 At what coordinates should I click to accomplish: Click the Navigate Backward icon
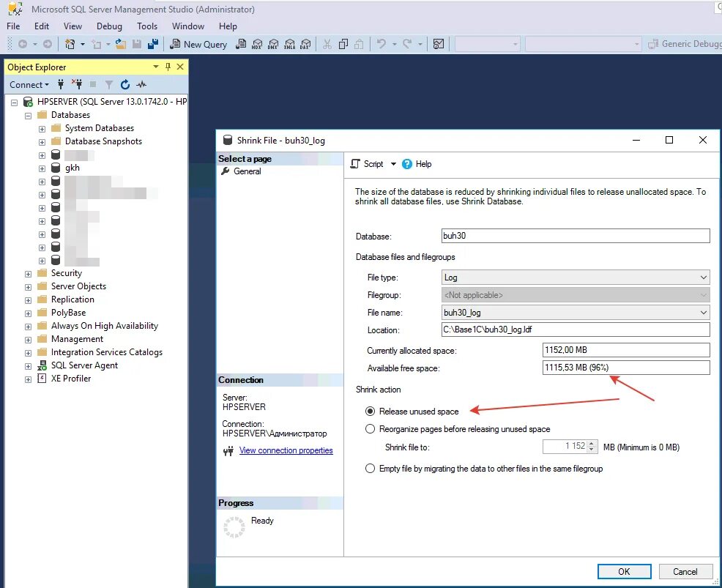click(x=22, y=44)
